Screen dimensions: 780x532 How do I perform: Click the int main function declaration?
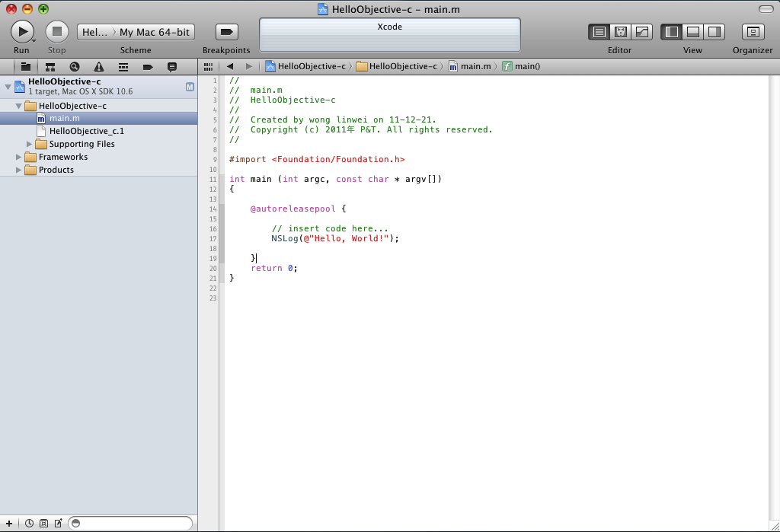335,179
